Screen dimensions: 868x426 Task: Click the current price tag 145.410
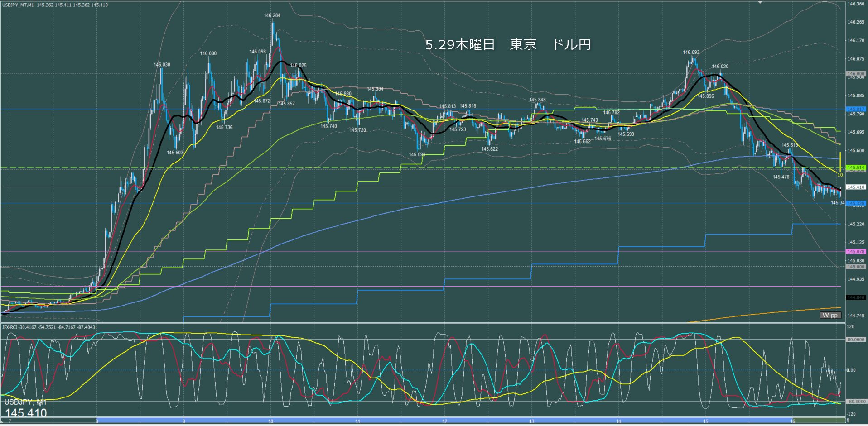856,187
